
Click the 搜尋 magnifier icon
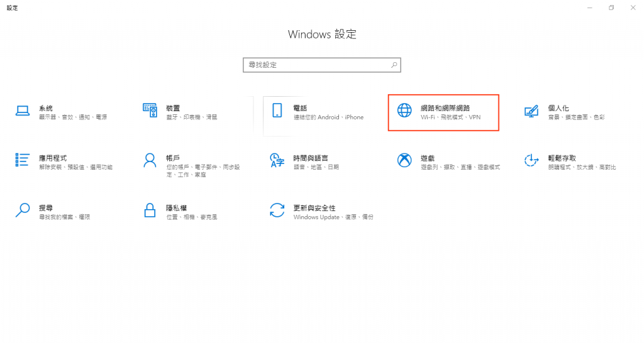pos(23,210)
